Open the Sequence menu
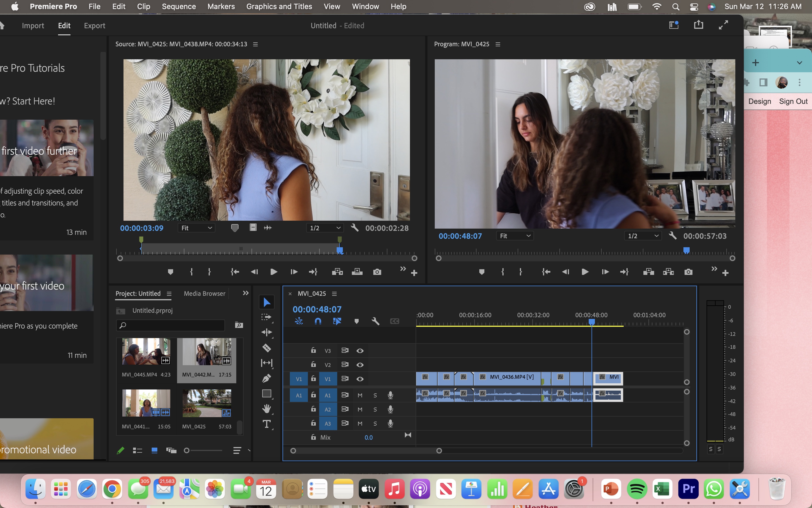 [178, 6]
